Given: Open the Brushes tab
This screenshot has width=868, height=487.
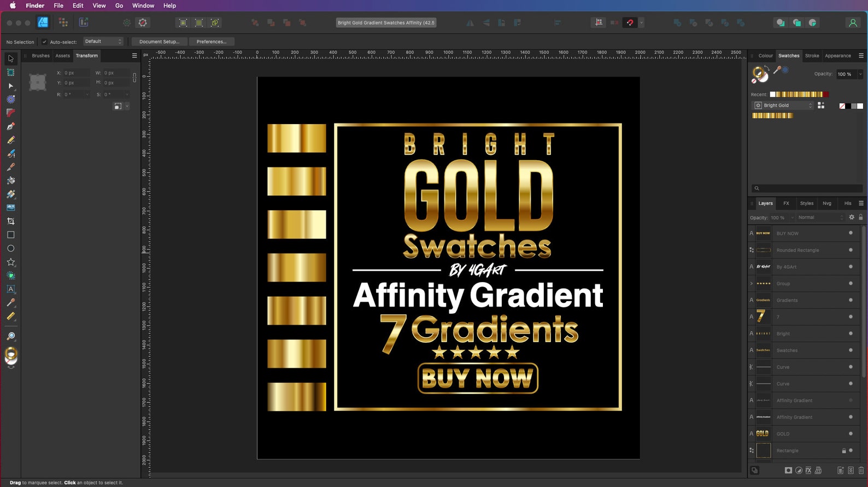Looking at the screenshot, I should tap(40, 56).
